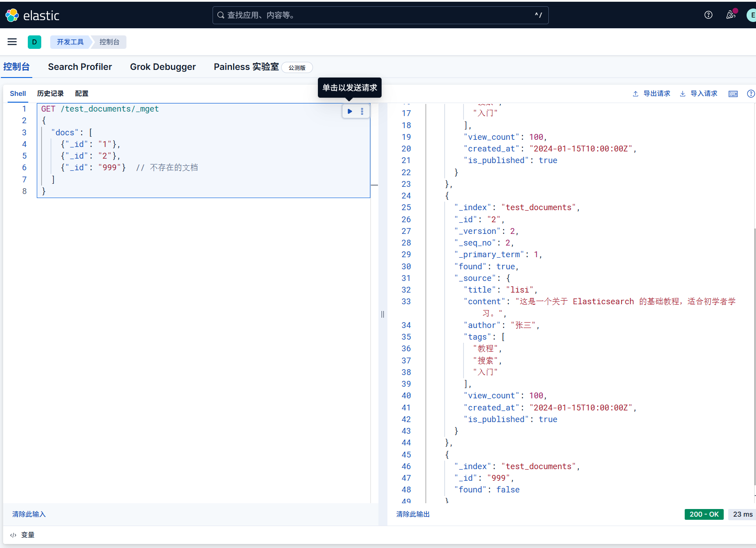Open the request options three-dot menu

tap(362, 111)
